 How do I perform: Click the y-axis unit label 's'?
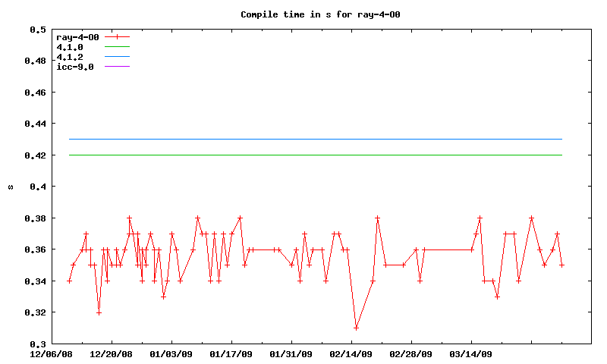tap(10, 187)
